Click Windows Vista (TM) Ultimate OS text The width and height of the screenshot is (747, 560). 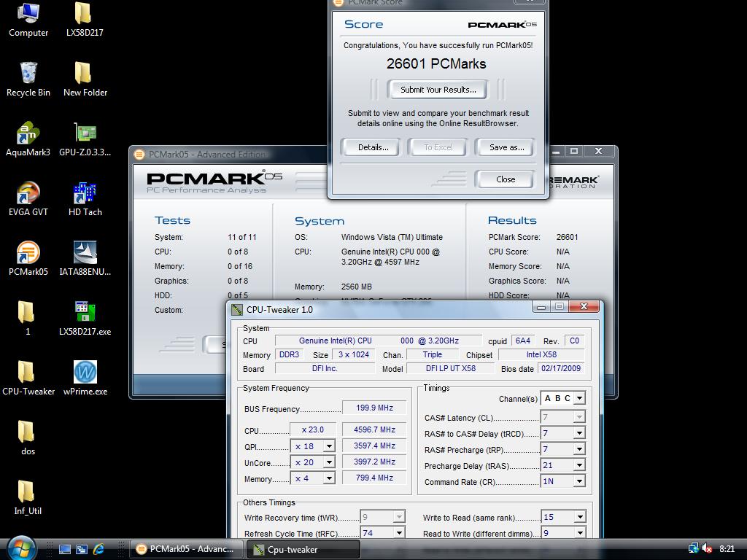coord(392,237)
